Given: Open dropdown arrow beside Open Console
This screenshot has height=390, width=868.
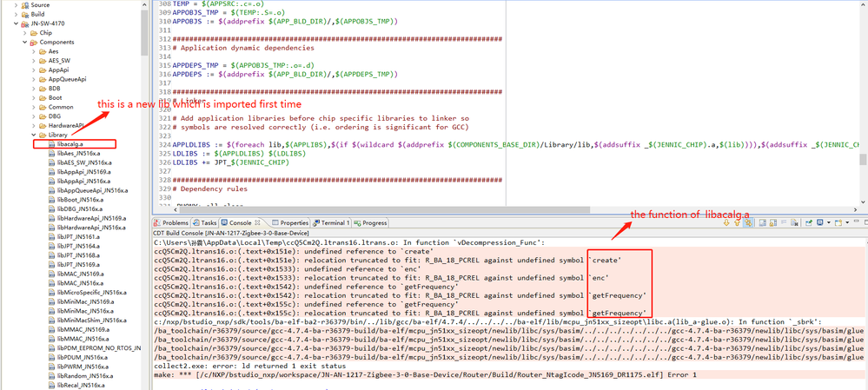Looking at the screenshot, I should pos(847,222).
